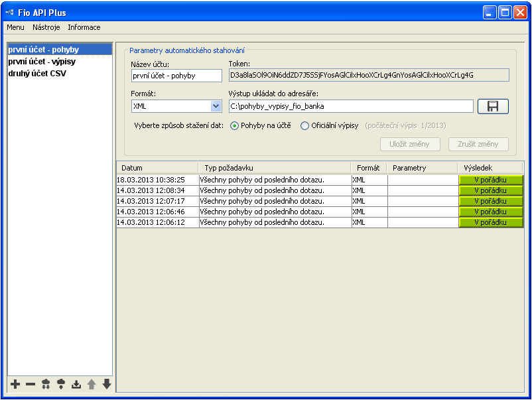Click the output directory path field
532x400 pixels.
(351, 106)
